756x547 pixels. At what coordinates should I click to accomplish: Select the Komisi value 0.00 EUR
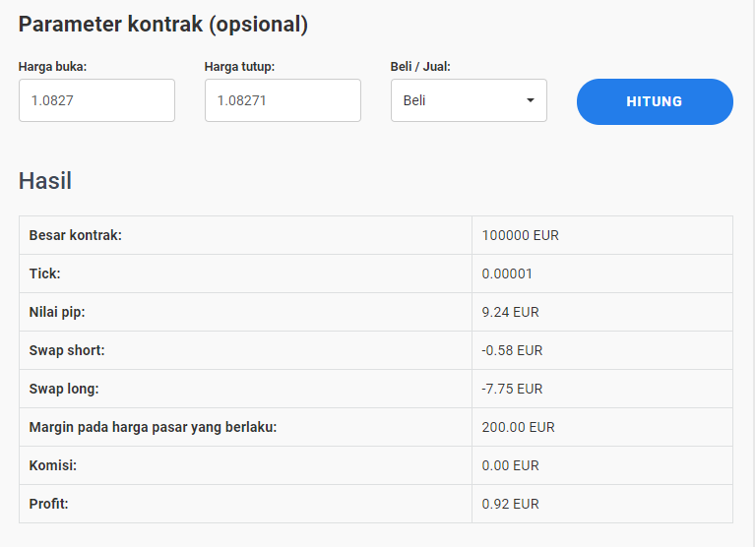pos(510,465)
